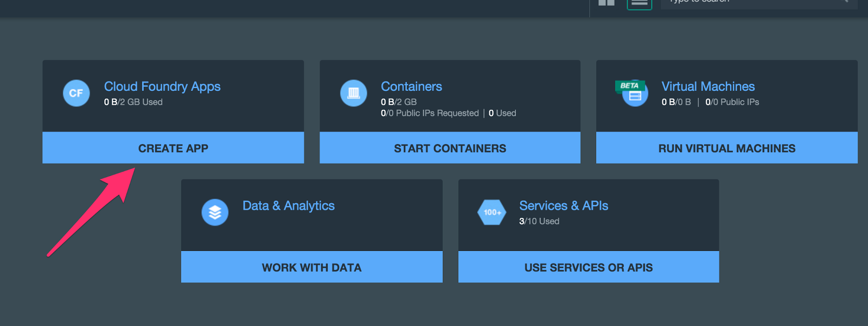
Task: Click the 100+ Services hexagon icon
Action: click(492, 212)
